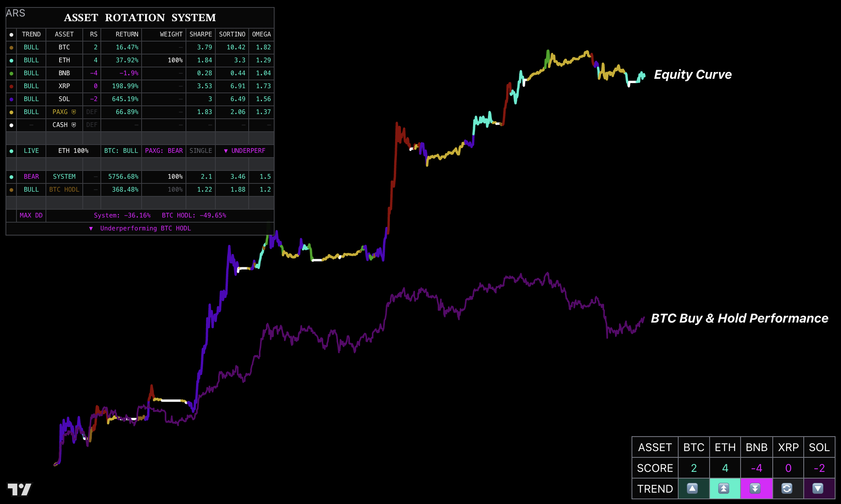Toggle the status dot on the ETH row
The width and height of the screenshot is (841, 504).
tap(11, 60)
